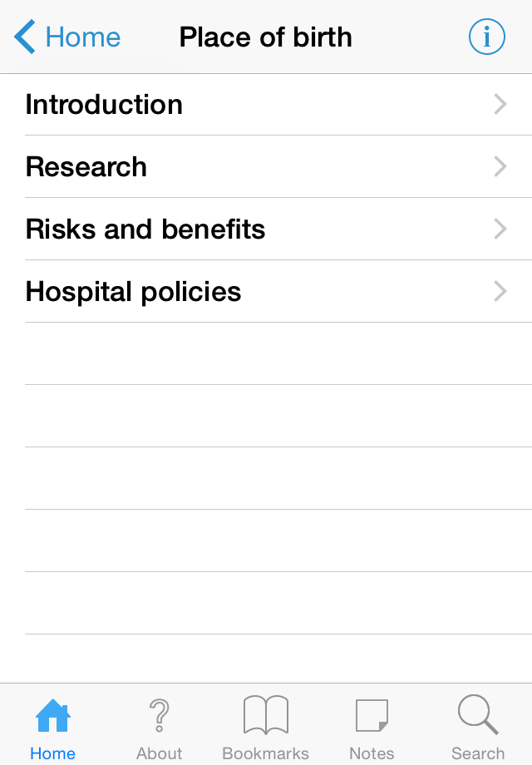Tap the house icon in the bottom bar
This screenshot has width=532, height=765.
click(x=53, y=713)
